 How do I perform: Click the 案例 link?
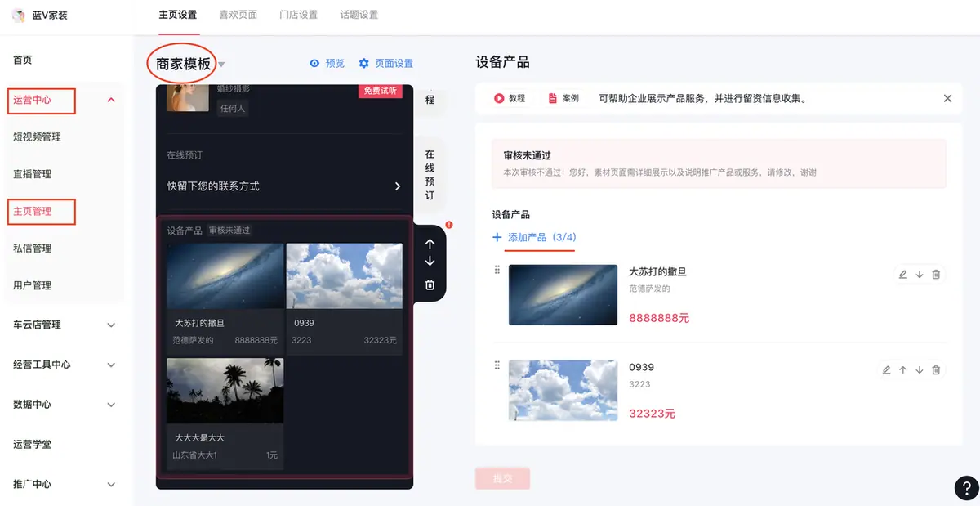point(571,98)
